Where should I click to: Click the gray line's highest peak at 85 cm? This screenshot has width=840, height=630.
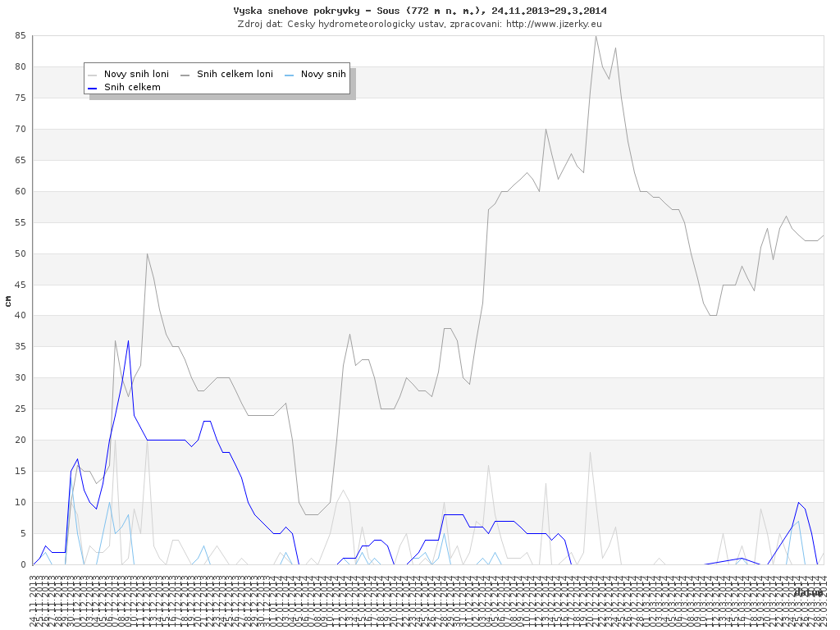(x=596, y=37)
